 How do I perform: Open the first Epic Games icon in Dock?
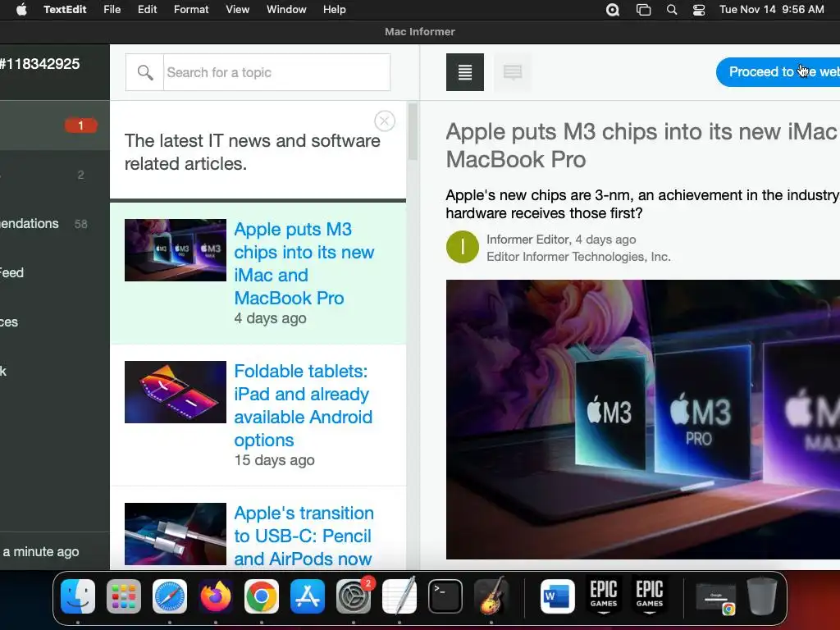604,596
